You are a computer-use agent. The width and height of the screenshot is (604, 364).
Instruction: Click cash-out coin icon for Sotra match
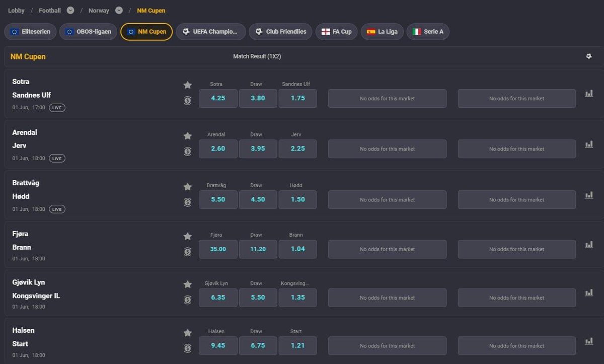click(x=188, y=101)
